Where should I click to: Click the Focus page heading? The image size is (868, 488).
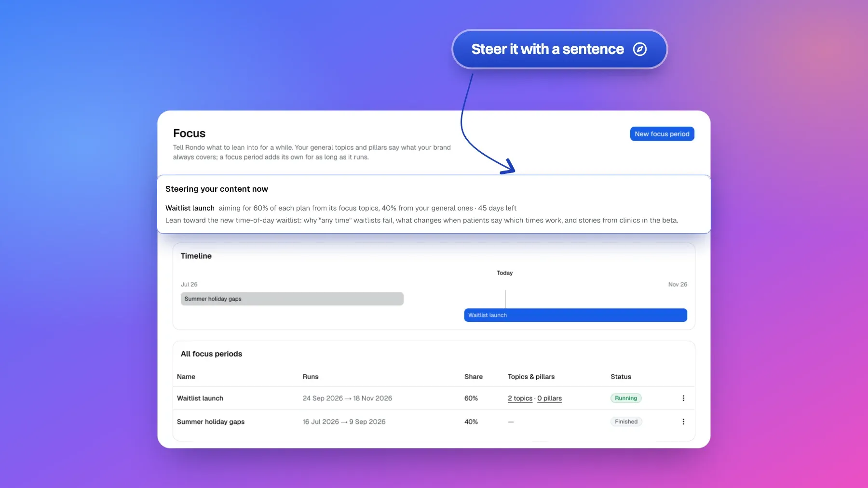189,133
